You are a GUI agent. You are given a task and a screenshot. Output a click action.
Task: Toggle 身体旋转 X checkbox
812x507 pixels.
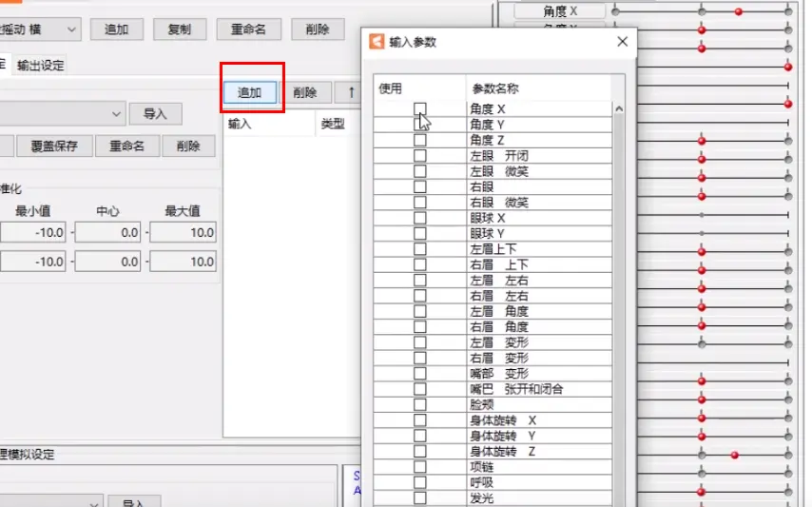[420, 420]
